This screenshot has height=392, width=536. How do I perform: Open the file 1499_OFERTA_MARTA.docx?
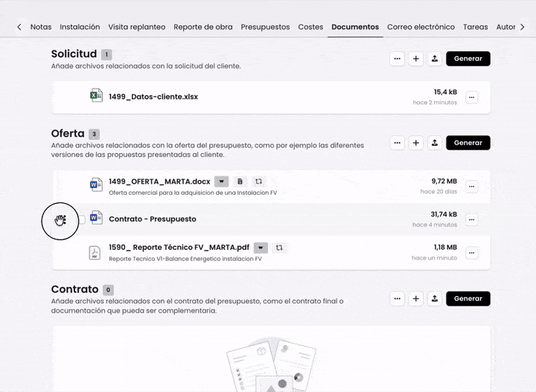tap(159, 181)
